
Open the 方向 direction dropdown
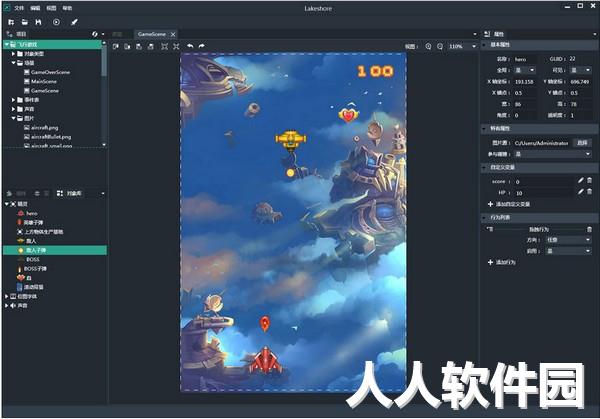click(569, 240)
